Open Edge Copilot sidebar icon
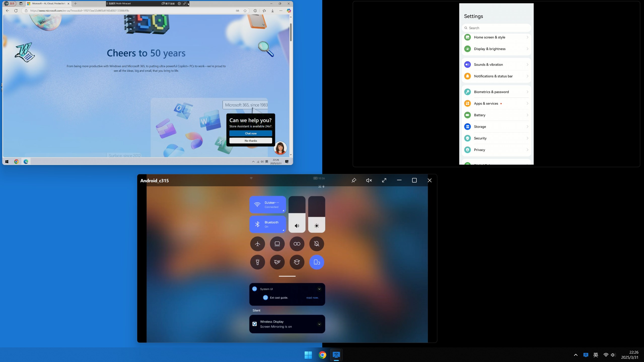 (289, 11)
